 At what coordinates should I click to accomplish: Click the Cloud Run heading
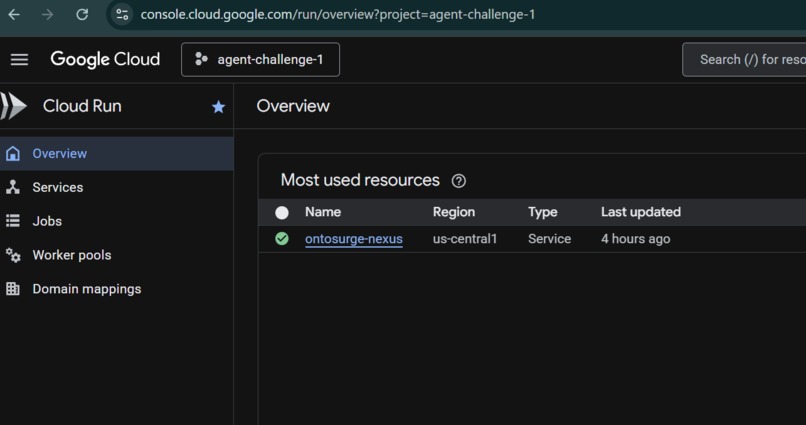82,106
